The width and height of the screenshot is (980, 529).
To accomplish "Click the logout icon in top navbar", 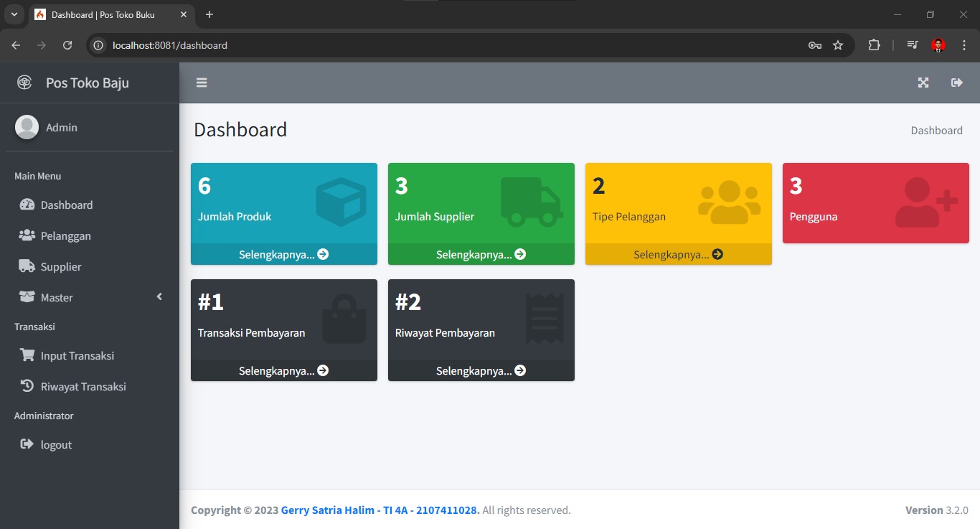I will (x=956, y=83).
